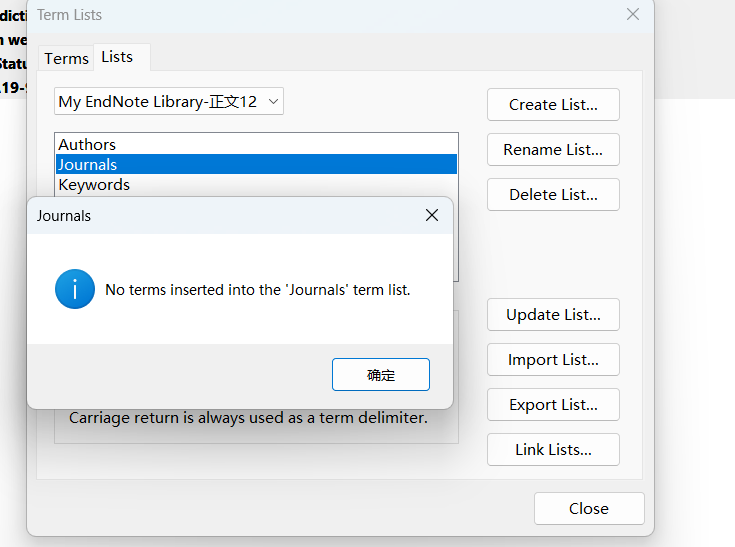Click the 'No terms inserted' message text
Viewport: 735px width, 547px height.
coord(258,290)
